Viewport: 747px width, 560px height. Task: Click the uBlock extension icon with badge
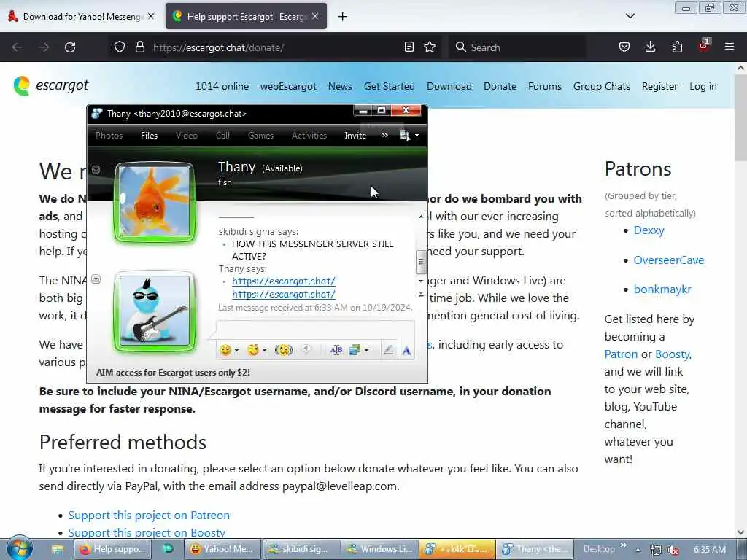pyautogui.click(x=704, y=46)
